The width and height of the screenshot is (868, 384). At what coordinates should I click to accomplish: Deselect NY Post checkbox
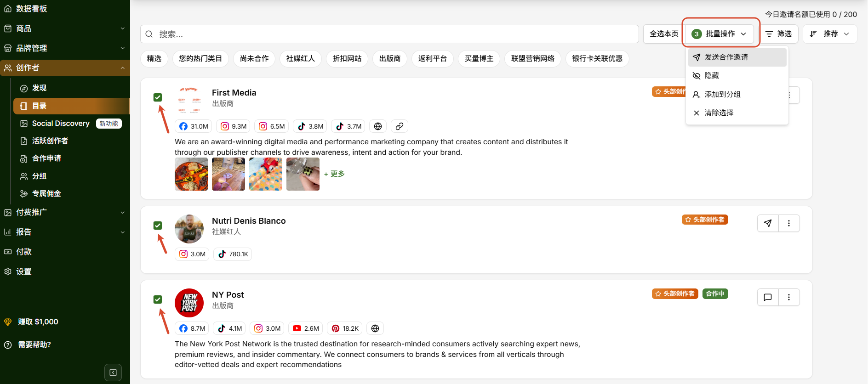click(158, 299)
